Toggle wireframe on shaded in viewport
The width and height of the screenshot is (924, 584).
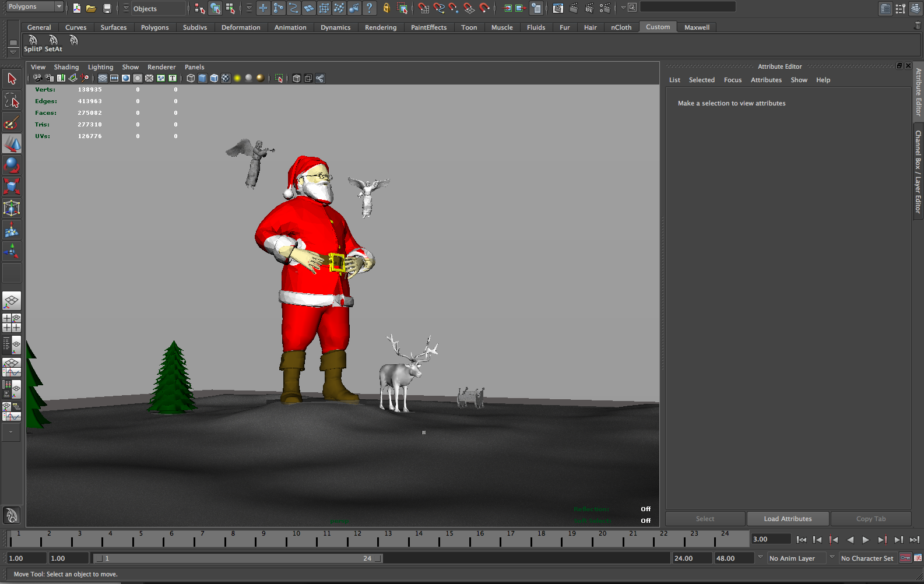point(214,78)
